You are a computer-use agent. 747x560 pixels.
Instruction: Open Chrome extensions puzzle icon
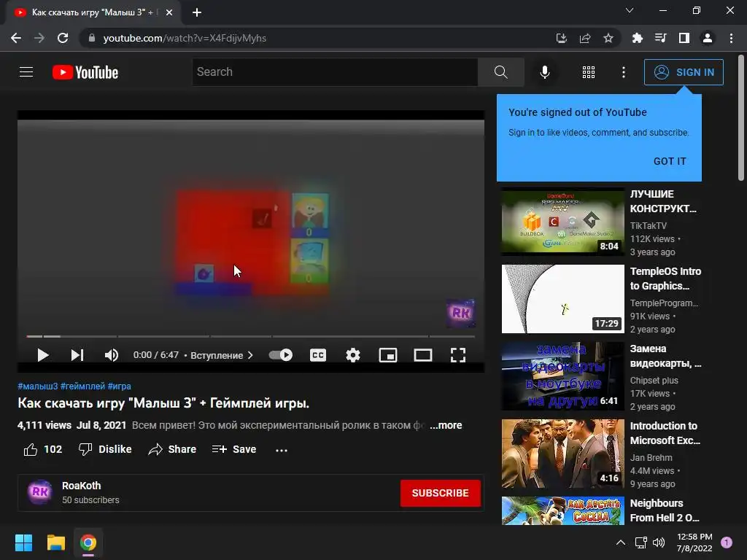tap(637, 38)
